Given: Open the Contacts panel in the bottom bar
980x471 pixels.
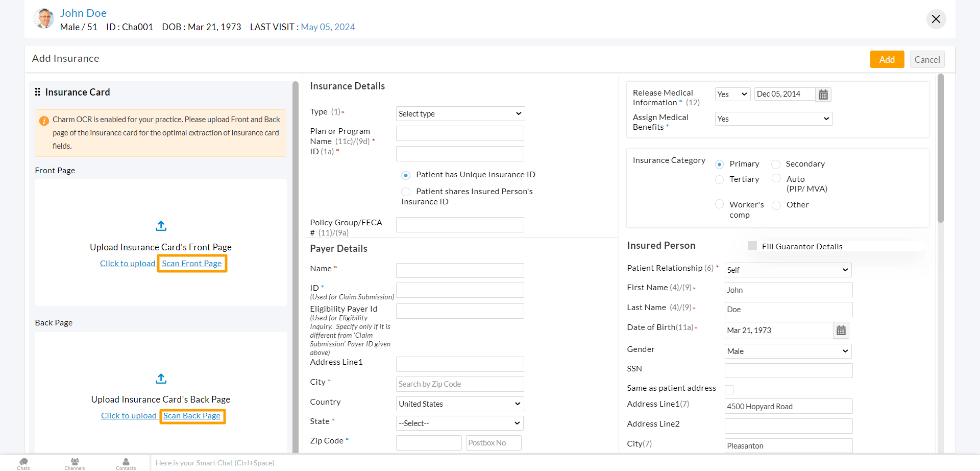Looking at the screenshot, I should click(126, 463).
